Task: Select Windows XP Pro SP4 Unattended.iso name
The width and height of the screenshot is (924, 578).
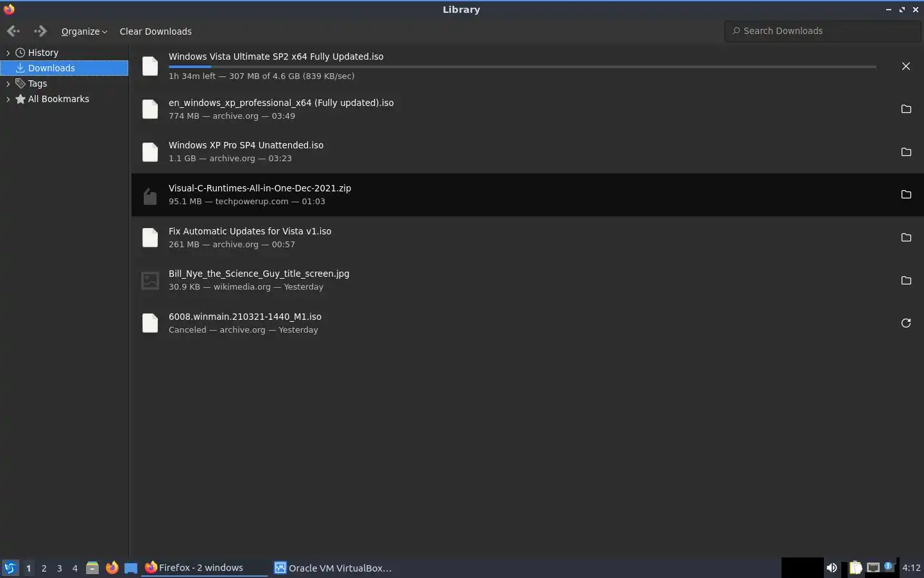Action: (x=246, y=145)
